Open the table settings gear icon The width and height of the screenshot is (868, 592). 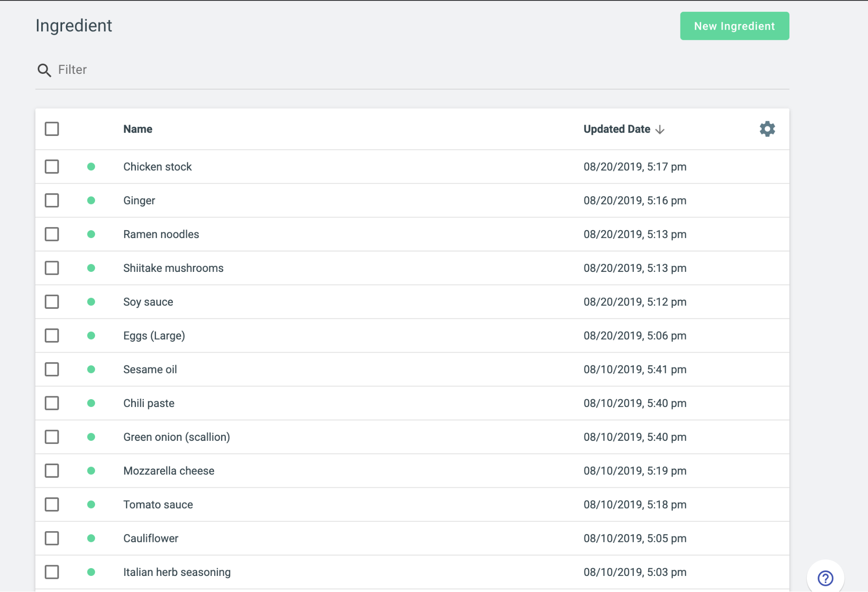pyautogui.click(x=767, y=129)
